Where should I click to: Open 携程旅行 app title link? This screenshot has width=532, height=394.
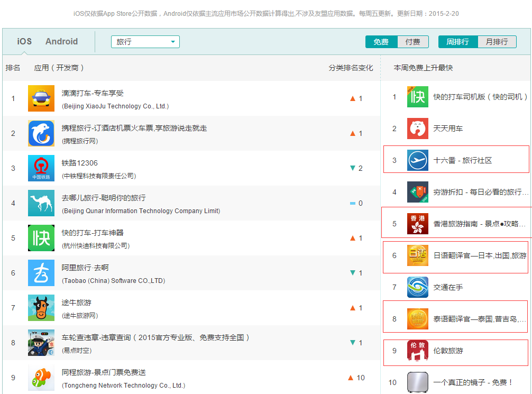(x=134, y=128)
